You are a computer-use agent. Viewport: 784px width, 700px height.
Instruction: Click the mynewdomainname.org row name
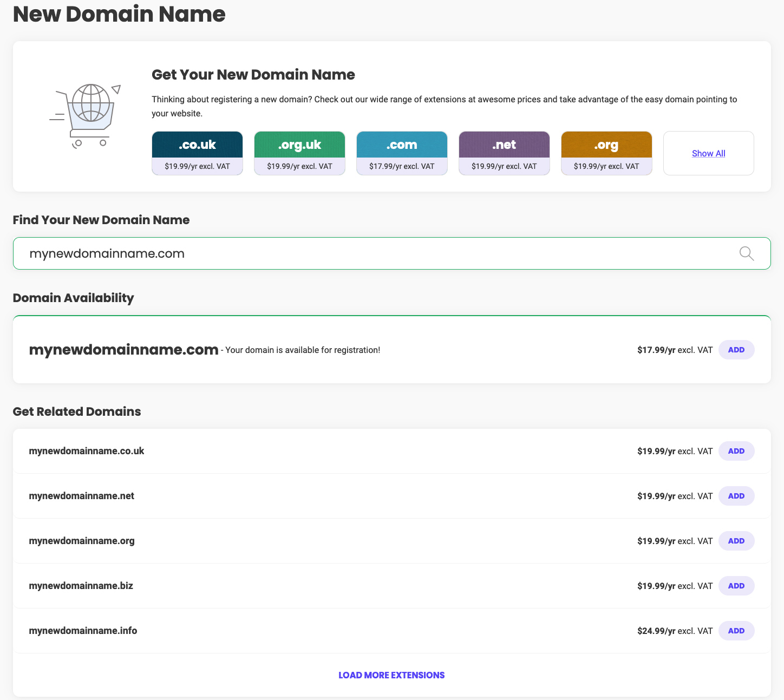coord(82,541)
